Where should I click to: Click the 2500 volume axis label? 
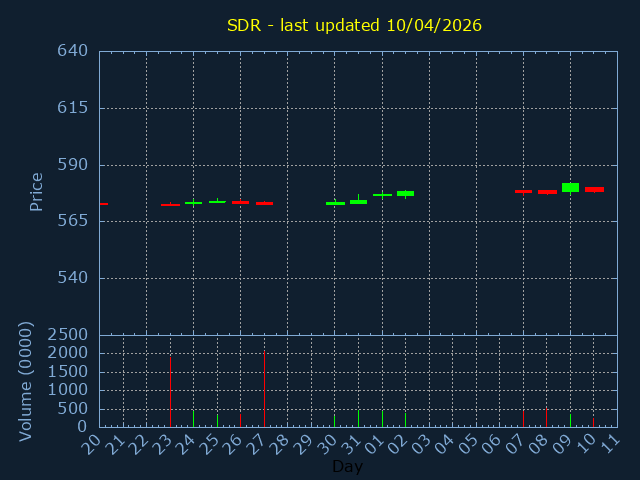[x=69, y=335]
